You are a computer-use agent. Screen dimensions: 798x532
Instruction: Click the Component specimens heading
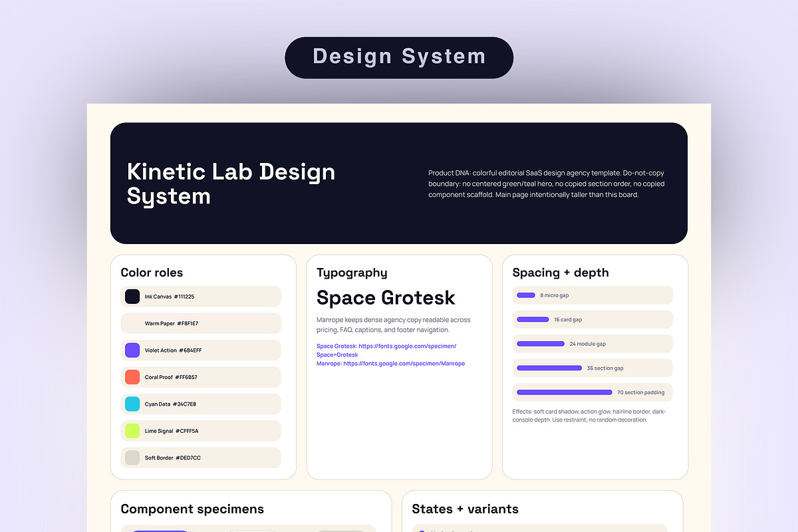point(192,509)
